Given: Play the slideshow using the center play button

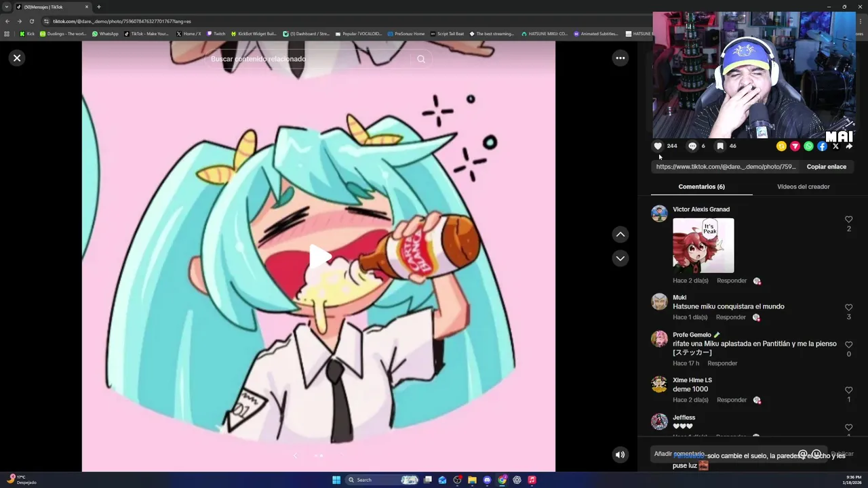Looking at the screenshot, I should [x=319, y=258].
